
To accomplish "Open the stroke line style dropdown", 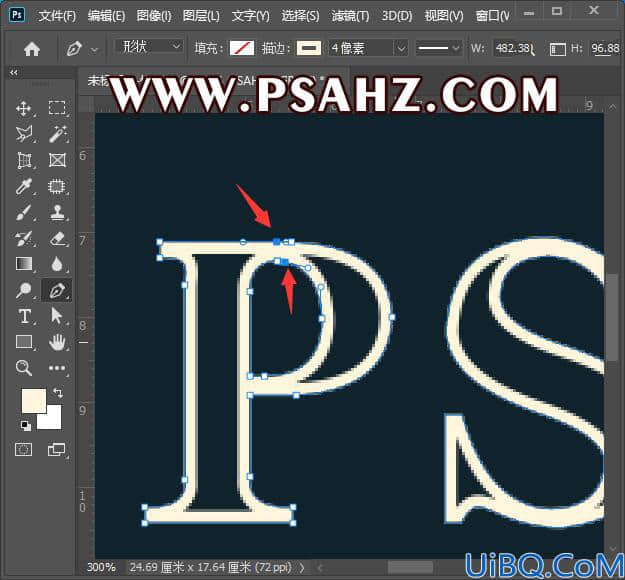I will pyautogui.click(x=439, y=48).
